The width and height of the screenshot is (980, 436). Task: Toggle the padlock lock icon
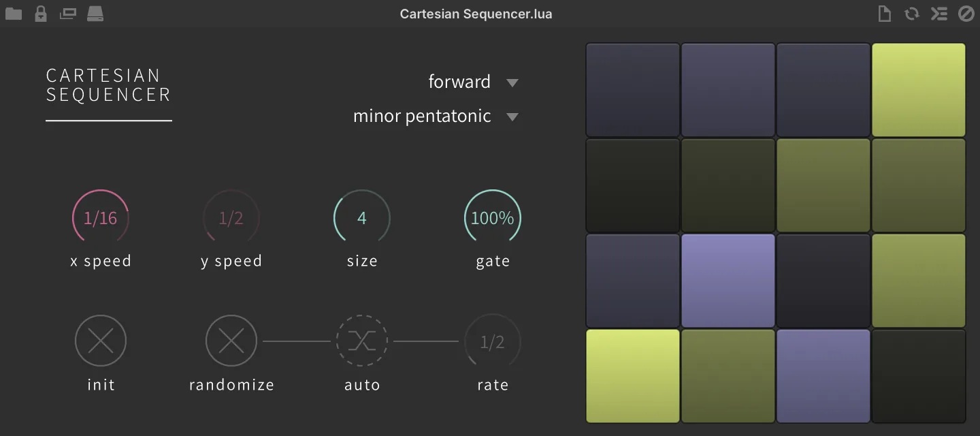tap(41, 14)
